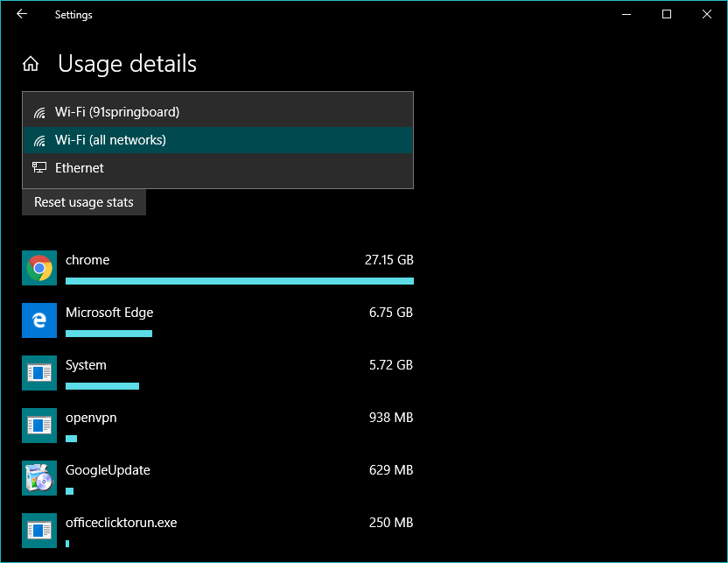Click the 938 MB openvpn usage value
Image resolution: width=728 pixels, height=563 pixels.
[391, 418]
